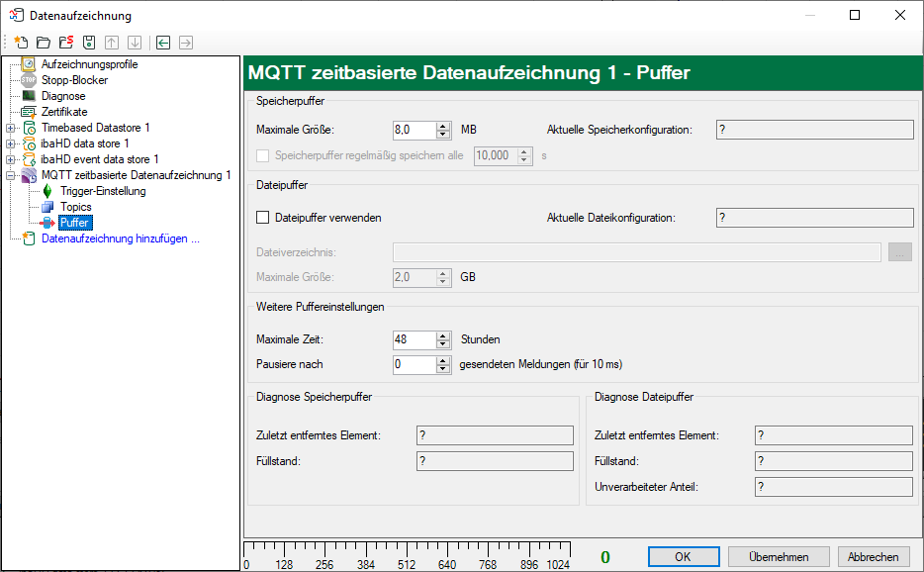
Task: Increase Speicherpuffer Maximale Größe MB value
Action: (x=443, y=126)
